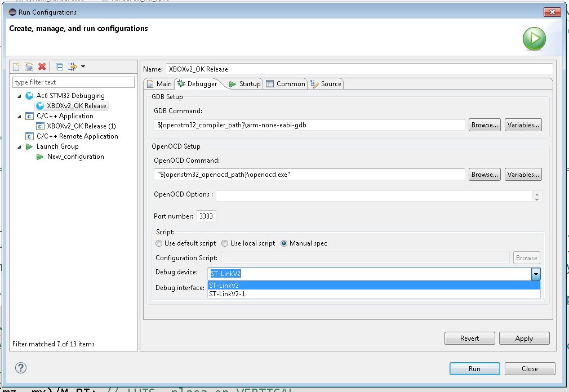Collapse the Ac6 STM32 Debugging node
This screenshot has height=392, width=569.
(x=19, y=96)
